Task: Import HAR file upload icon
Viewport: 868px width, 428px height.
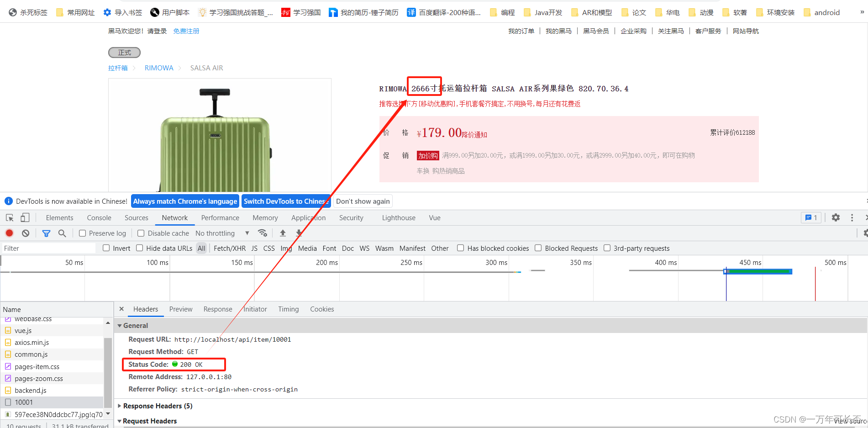Action: coord(283,233)
